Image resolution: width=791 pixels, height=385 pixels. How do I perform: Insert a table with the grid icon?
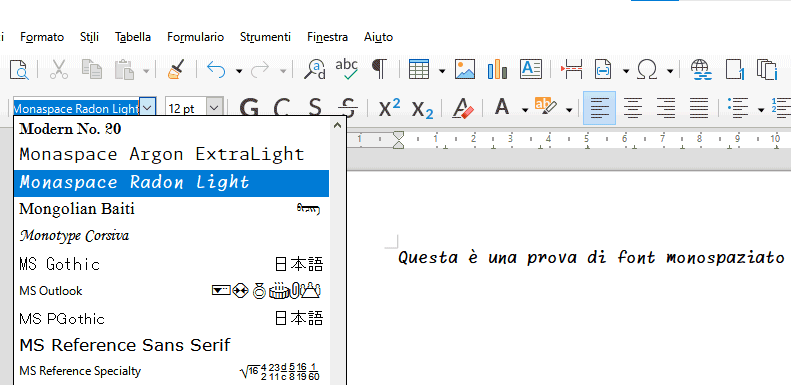click(419, 70)
